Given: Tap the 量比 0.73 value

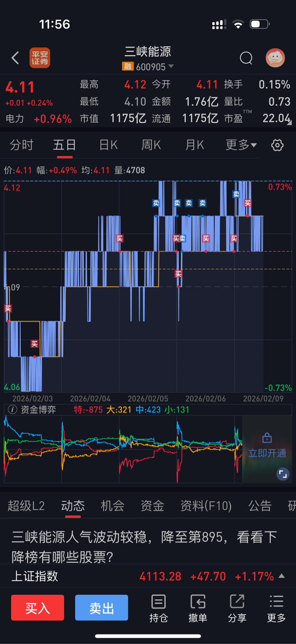Looking at the screenshot, I should click(x=279, y=101).
